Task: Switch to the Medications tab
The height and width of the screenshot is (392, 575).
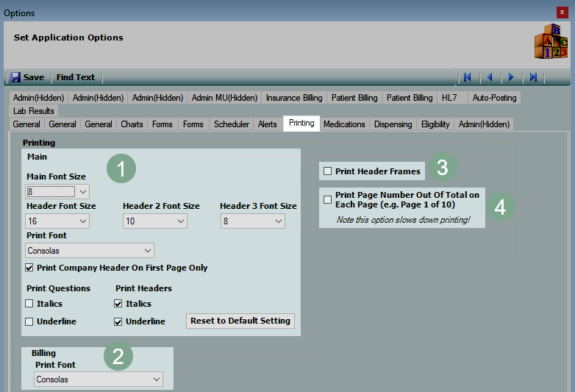Action: coord(344,124)
